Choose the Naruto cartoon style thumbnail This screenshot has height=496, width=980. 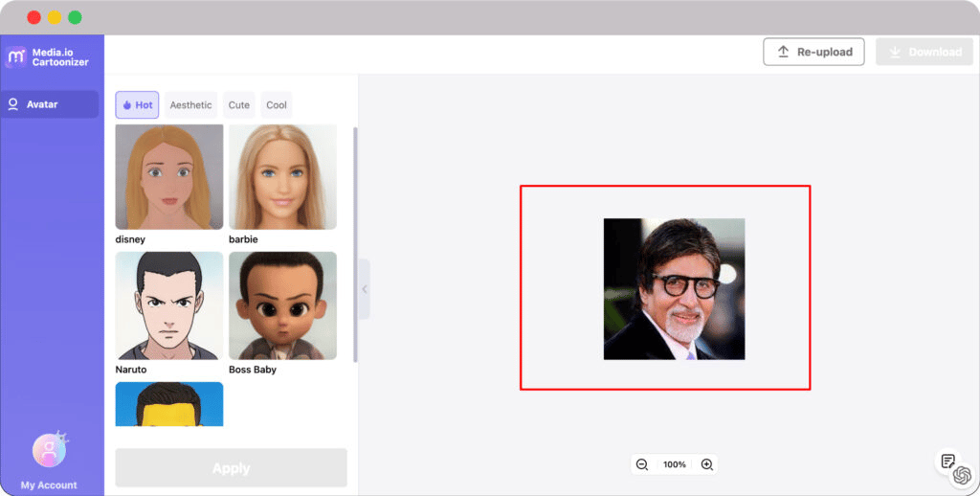169,305
